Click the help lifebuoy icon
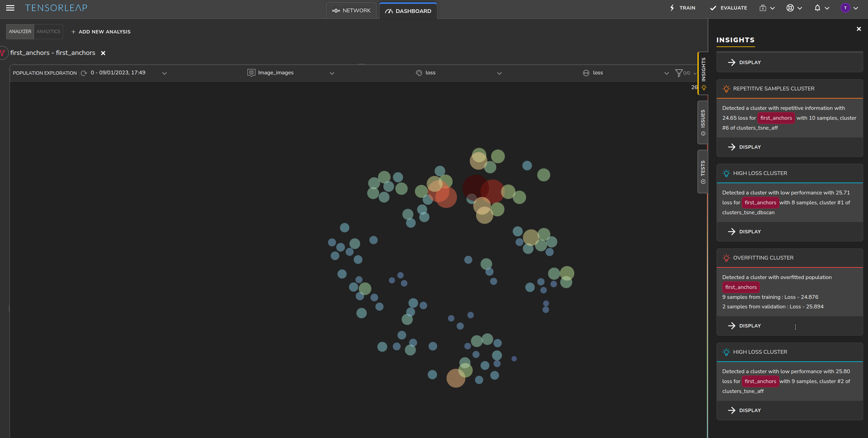This screenshot has height=438, width=868. [x=790, y=8]
